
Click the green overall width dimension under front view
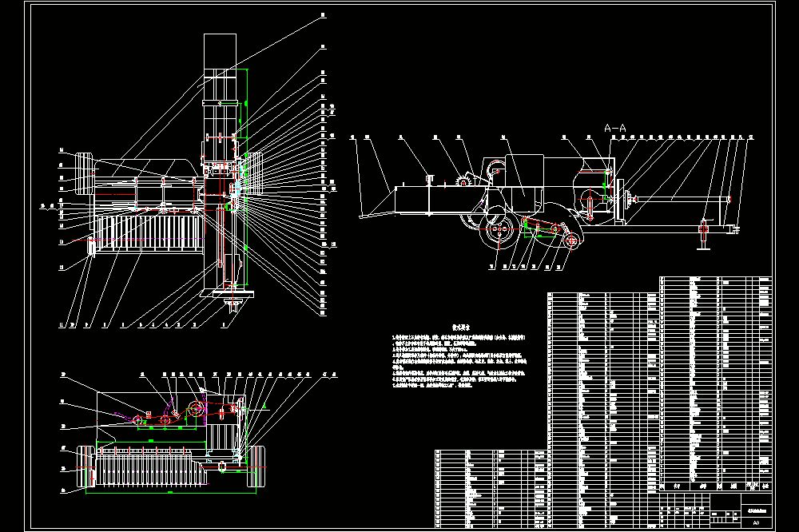tap(170, 494)
